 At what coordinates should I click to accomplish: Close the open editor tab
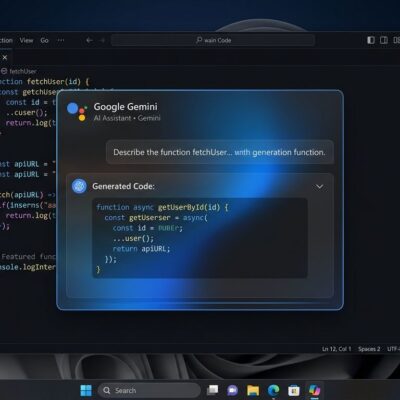coord(5,57)
